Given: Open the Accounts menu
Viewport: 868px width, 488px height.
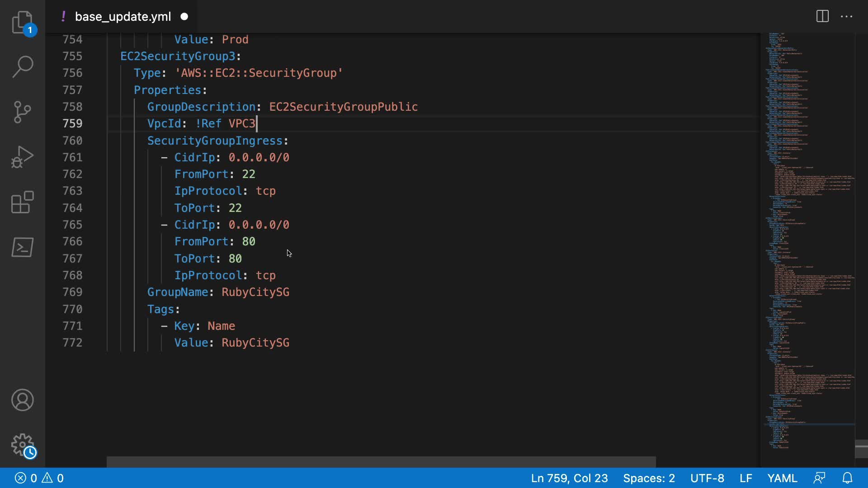Looking at the screenshot, I should (22, 400).
